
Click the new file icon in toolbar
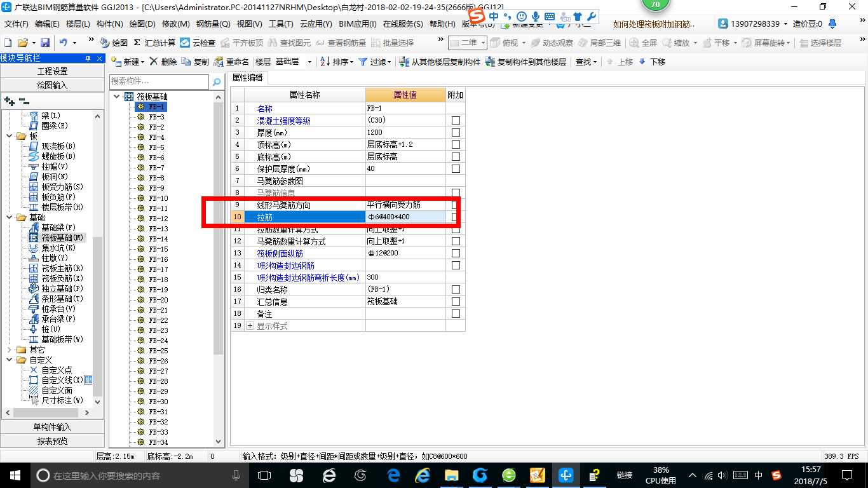pyautogui.click(x=8, y=43)
